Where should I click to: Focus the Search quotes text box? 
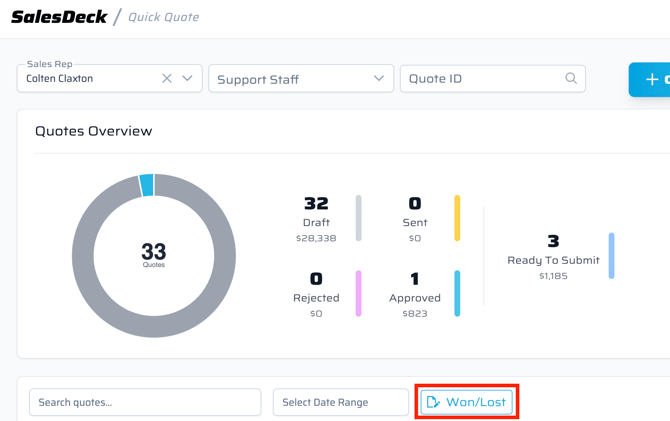145,402
